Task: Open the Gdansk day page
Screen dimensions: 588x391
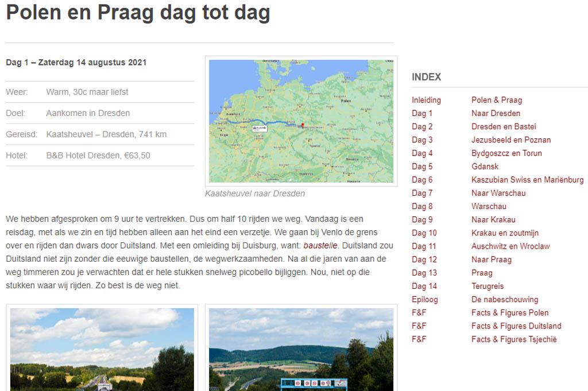Action: [x=485, y=167]
